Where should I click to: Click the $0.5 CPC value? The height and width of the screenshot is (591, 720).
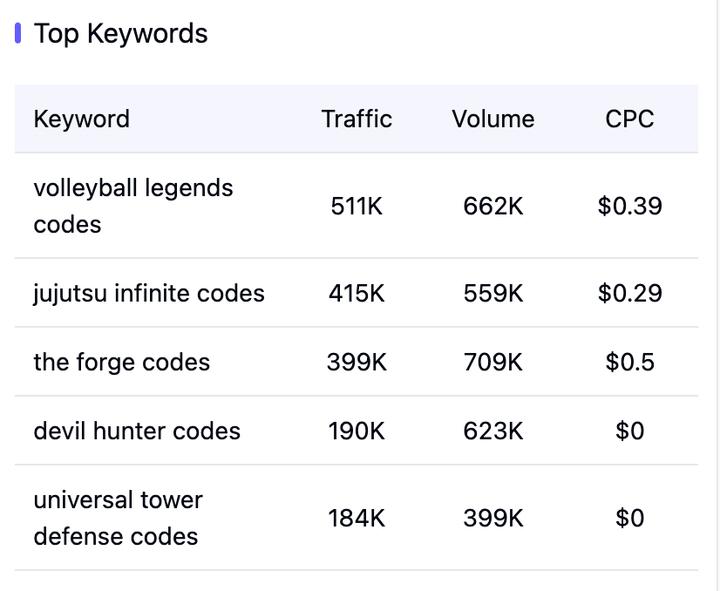click(629, 362)
